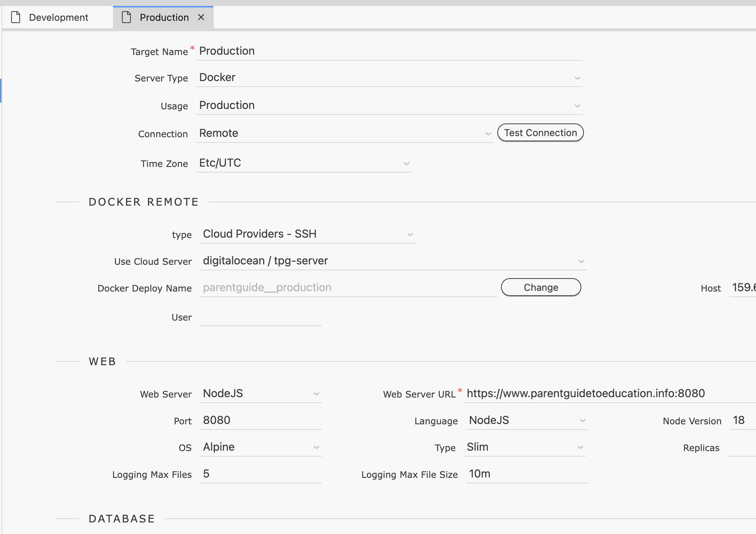
Task: Edit the Port field
Action: point(261,420)
